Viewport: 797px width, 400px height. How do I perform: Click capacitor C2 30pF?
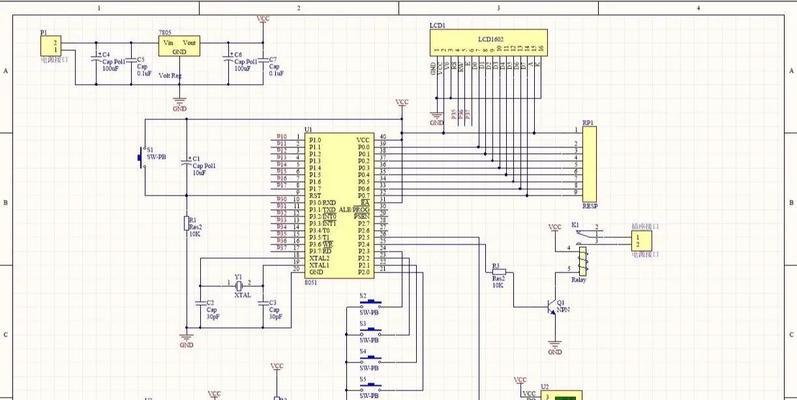pos(200,303)
